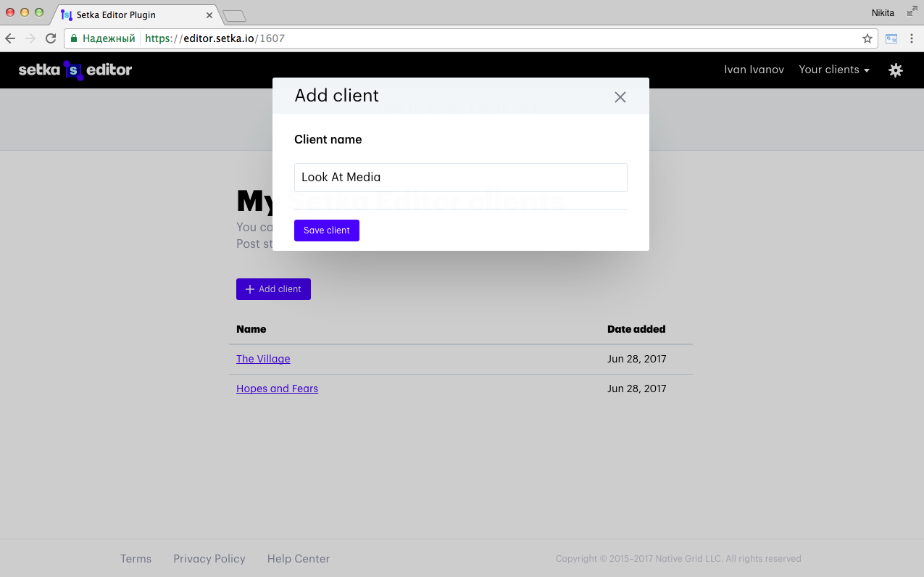The width and height of the screenshot is (924, 577).
Task: Open a new browser tab
Action: pyautogui.click(x=234, y=15)
